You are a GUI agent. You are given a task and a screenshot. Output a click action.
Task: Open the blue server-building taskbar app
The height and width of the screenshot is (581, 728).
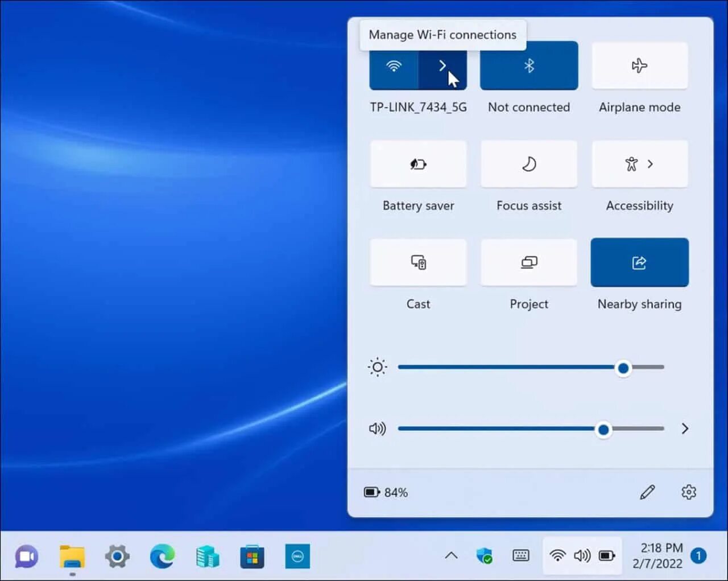coord(208,557)
